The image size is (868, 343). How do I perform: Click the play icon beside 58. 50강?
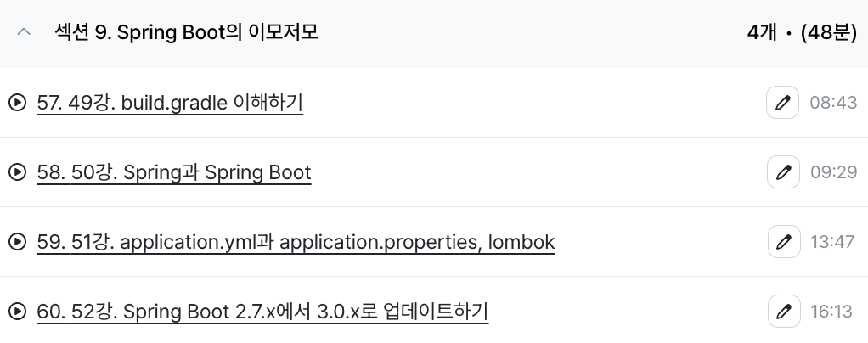(17, 172)
